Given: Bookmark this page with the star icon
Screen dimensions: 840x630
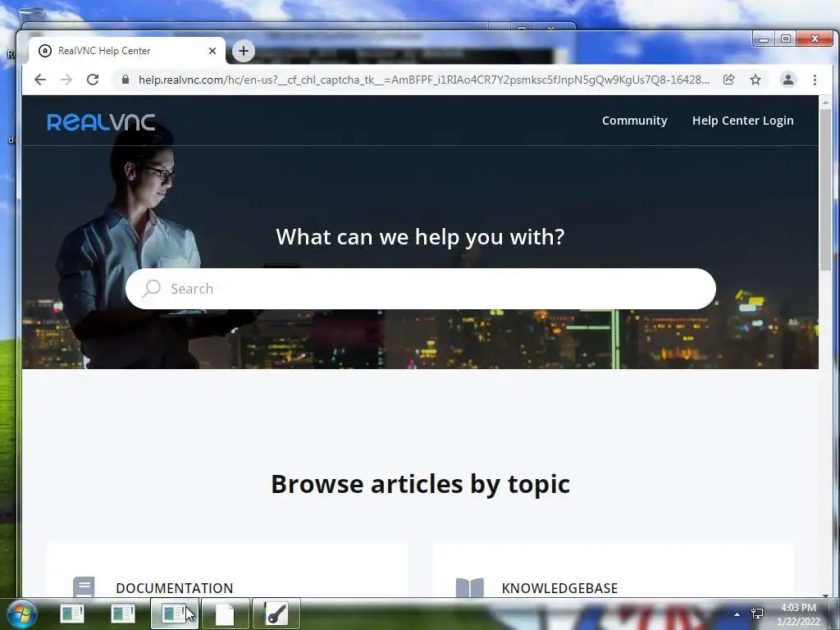Looking at the screenshot, I should pos(756,80).
